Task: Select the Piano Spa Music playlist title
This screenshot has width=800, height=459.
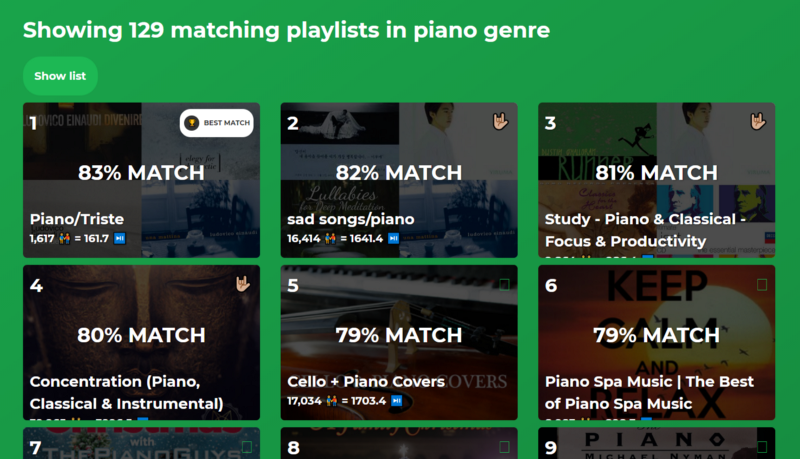Action: point(649,392)
